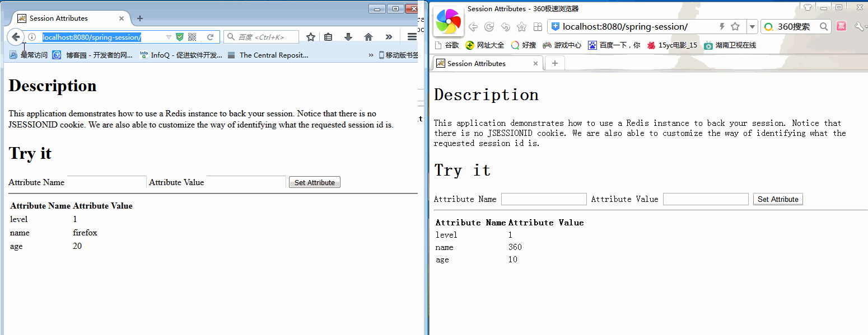Expand Firefox toolbar overflow chevron

389,37
